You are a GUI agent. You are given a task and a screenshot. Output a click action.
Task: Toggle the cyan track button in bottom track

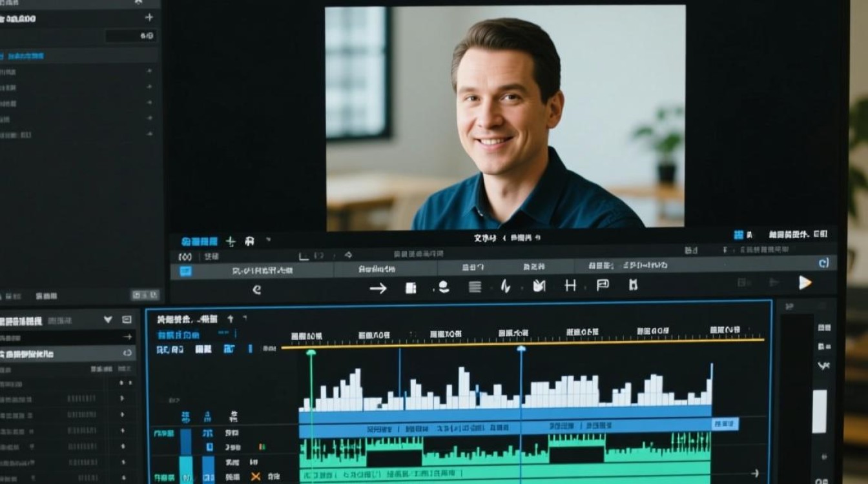pos(186,469)
